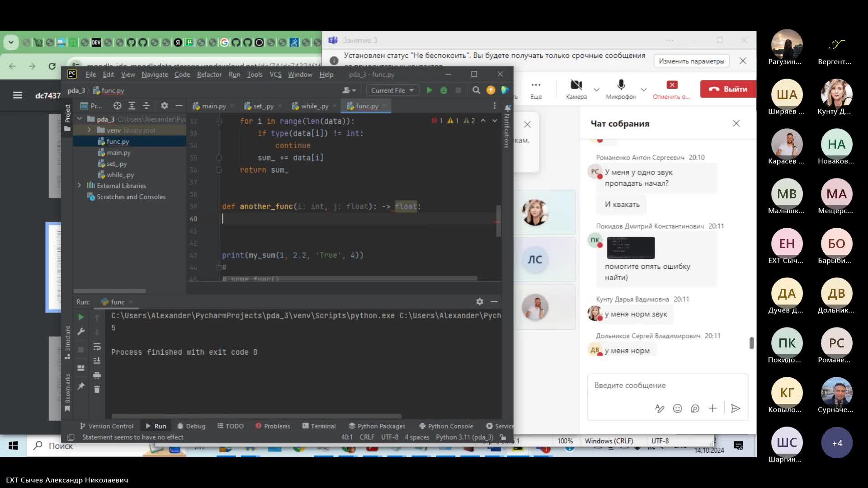The image size is (868, 488).
Task: Open the Debug tool window
Action: point(191,426)
